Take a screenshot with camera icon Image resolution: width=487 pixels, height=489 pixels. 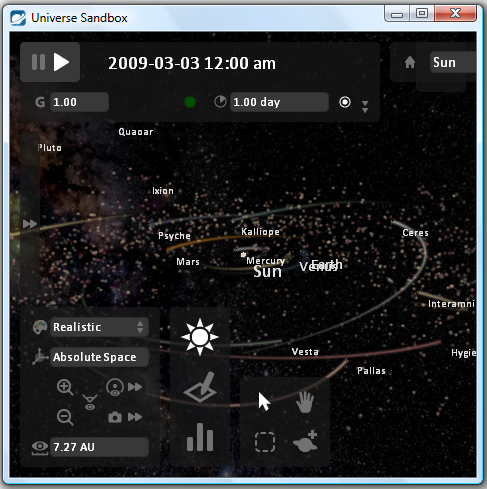(x=115, y=417)
